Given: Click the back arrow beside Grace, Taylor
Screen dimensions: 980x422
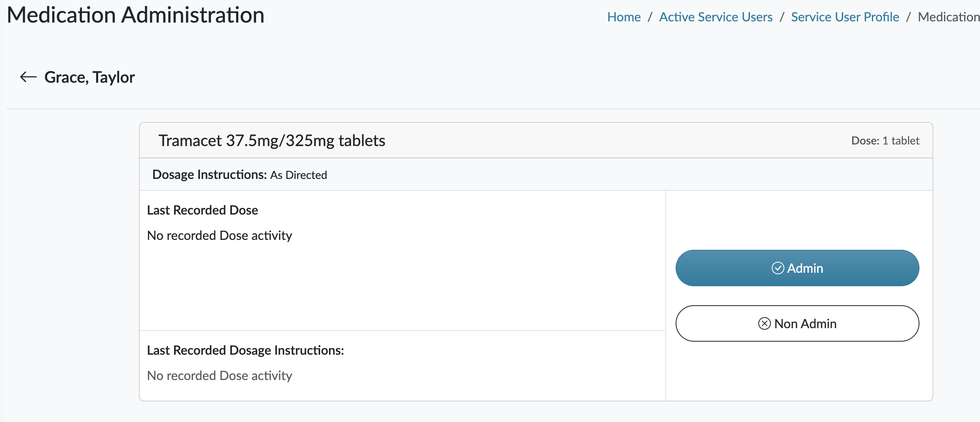Looking at the screenshot, I should click(x=28, y=77).
